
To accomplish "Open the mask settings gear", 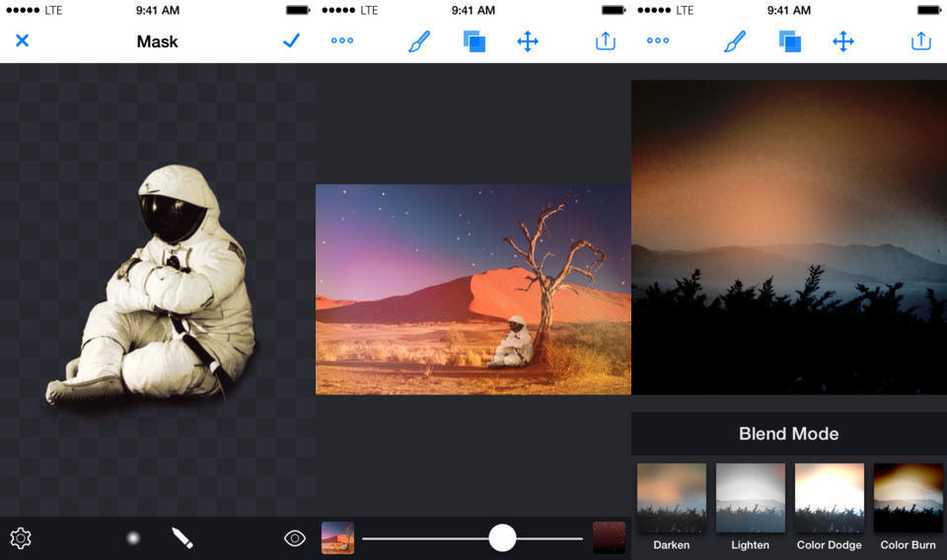I will pos(21,538).
